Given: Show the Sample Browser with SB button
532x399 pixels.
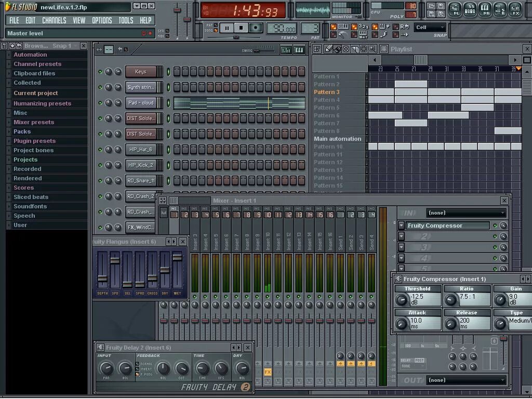Looking at the screenshot, I should (x=500, y=9).
